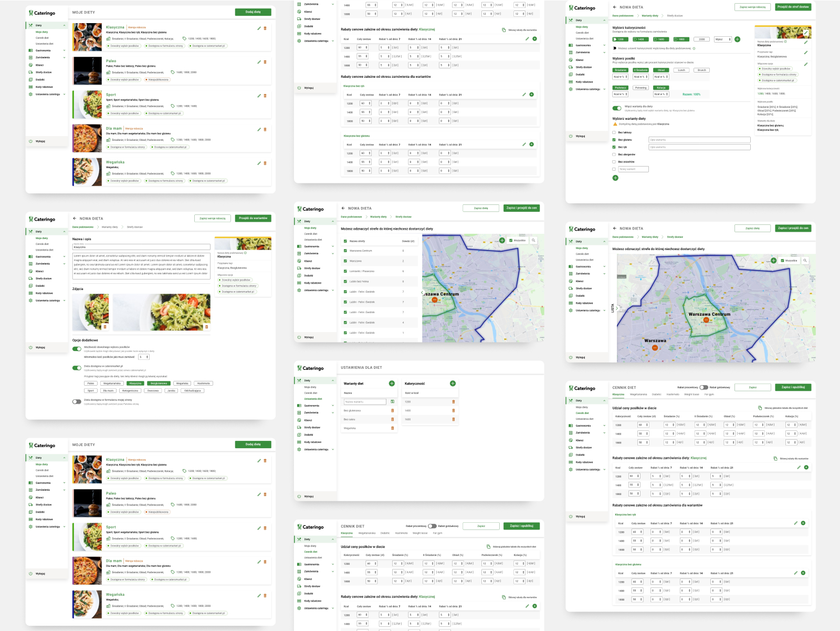Viewport: 840px width, 631px height.
Task: Click the Przejdź do stref dostaw button
Action: click(x=793, y=7)
